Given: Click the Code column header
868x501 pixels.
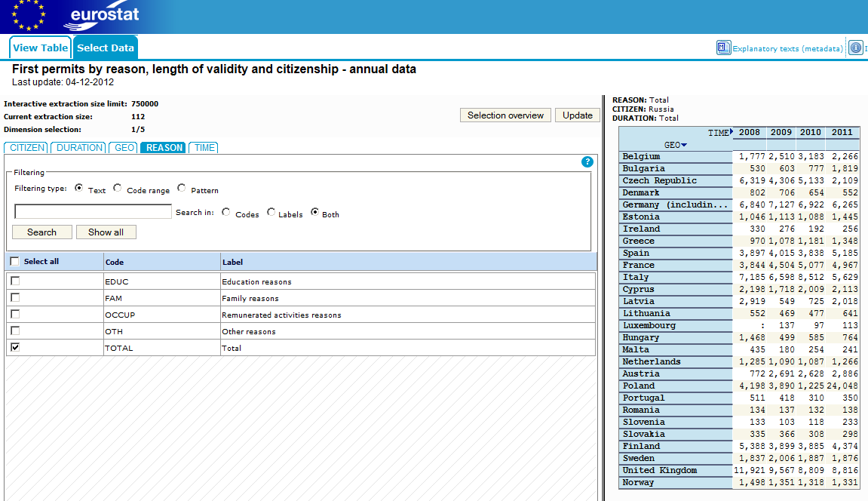Looking at the screenshot, I should click(x=115, y=262).
